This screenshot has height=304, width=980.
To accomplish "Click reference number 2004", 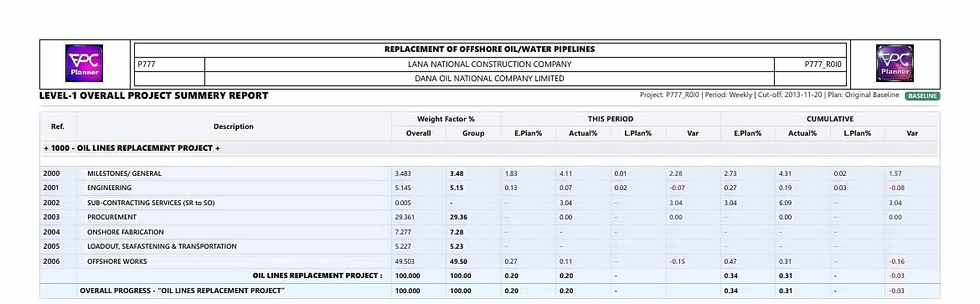I will pyautogui.click(x=51, y=232).
